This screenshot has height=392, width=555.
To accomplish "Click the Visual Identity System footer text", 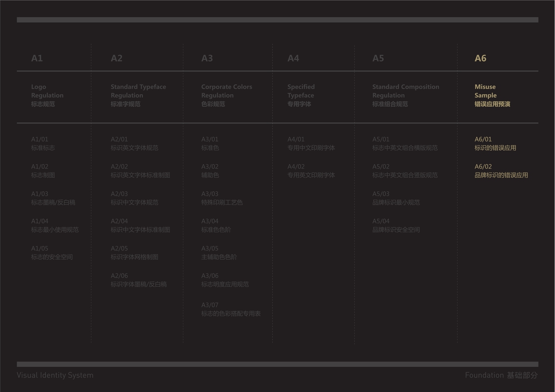I will point(55,375).
